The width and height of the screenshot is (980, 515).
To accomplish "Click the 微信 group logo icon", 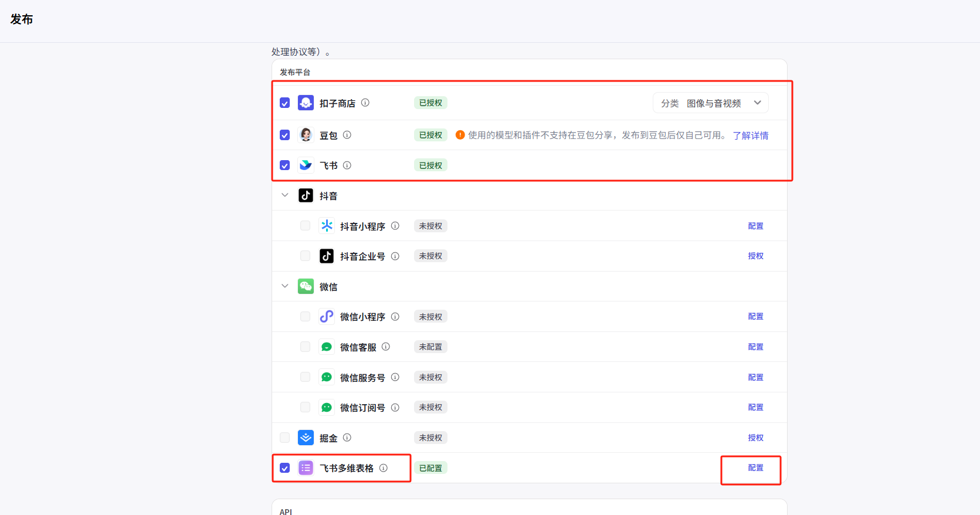I will click(x=306, y=286).
